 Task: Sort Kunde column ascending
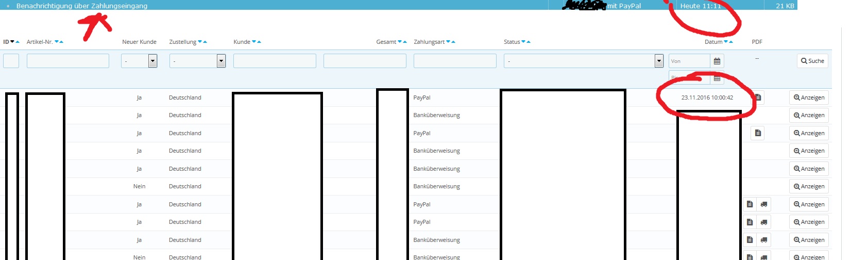259,42
